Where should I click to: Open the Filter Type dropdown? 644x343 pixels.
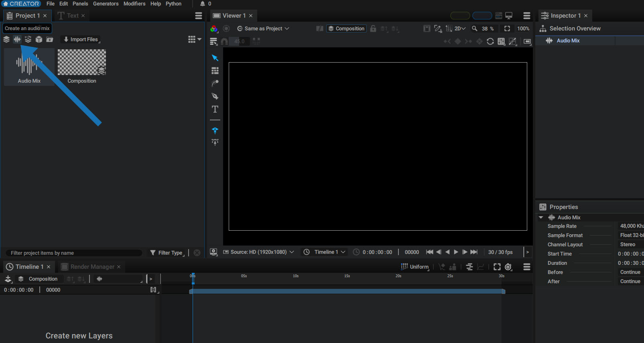click(167, 253)
